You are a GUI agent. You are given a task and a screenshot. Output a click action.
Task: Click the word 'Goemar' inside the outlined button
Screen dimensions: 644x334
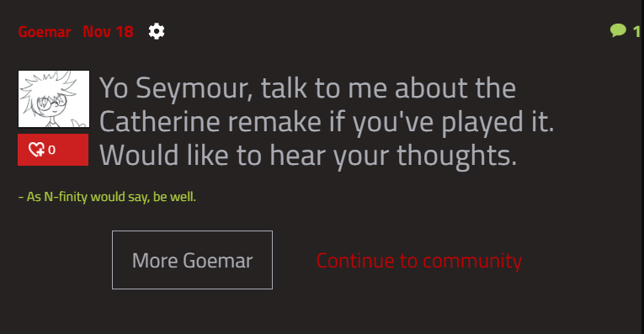(218, 261)
